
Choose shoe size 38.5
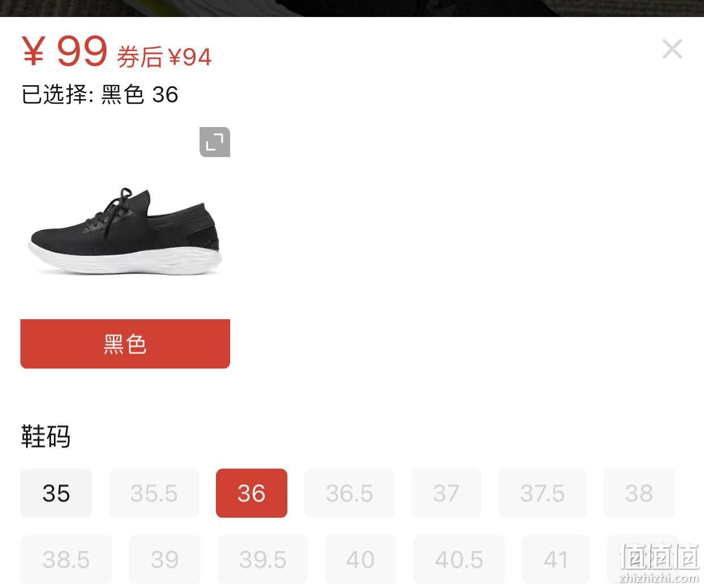(66, 560)
